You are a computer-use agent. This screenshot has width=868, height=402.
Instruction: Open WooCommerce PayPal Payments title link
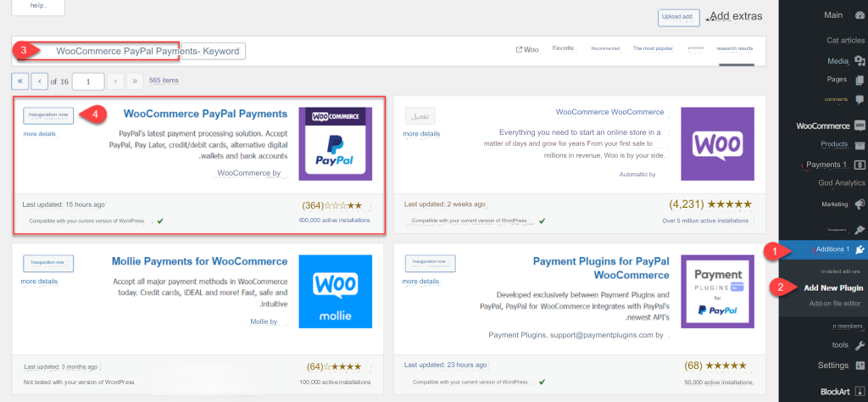click(205, 114)
